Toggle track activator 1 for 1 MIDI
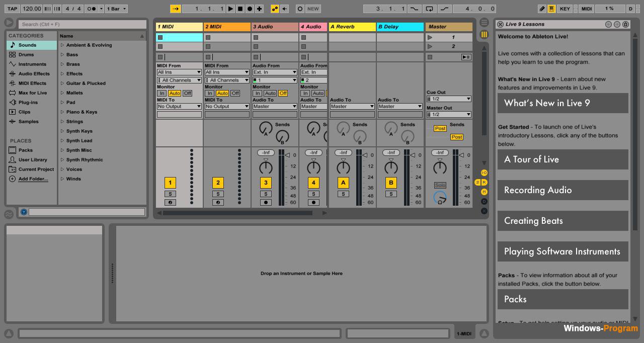 170,183
